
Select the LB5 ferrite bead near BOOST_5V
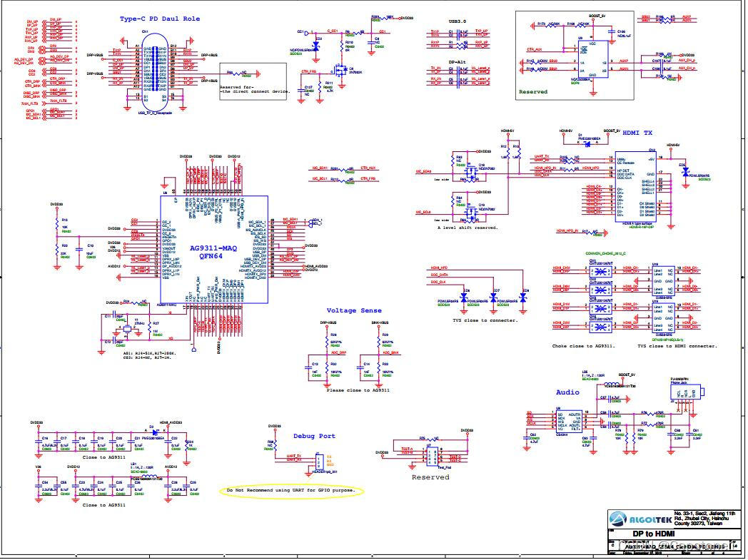coord(611,384)
